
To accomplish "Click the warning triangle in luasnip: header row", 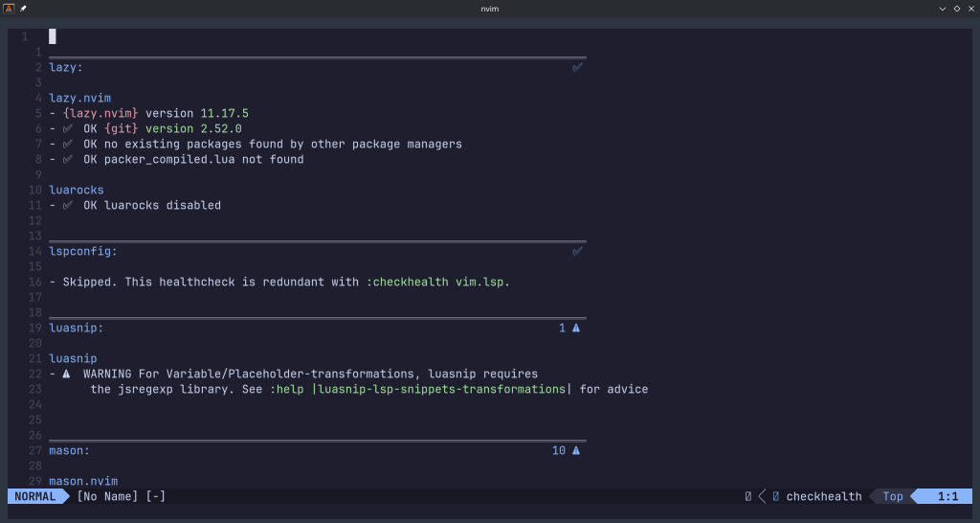I will coord(575,329).
